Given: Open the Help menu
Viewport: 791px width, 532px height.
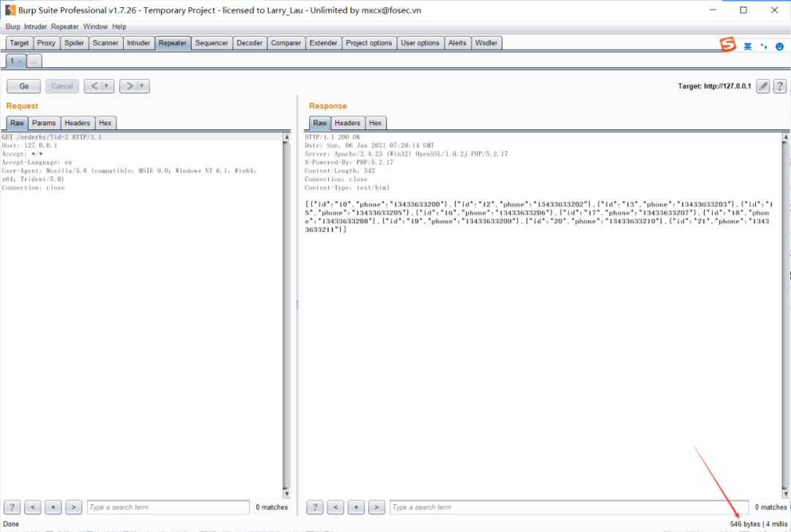Looking at the screenshot, I should (x=119, y=27).
